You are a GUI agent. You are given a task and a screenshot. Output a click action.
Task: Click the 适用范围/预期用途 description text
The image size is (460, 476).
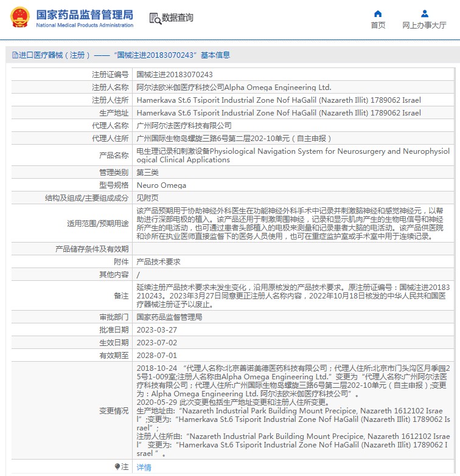tap(290, 224)
